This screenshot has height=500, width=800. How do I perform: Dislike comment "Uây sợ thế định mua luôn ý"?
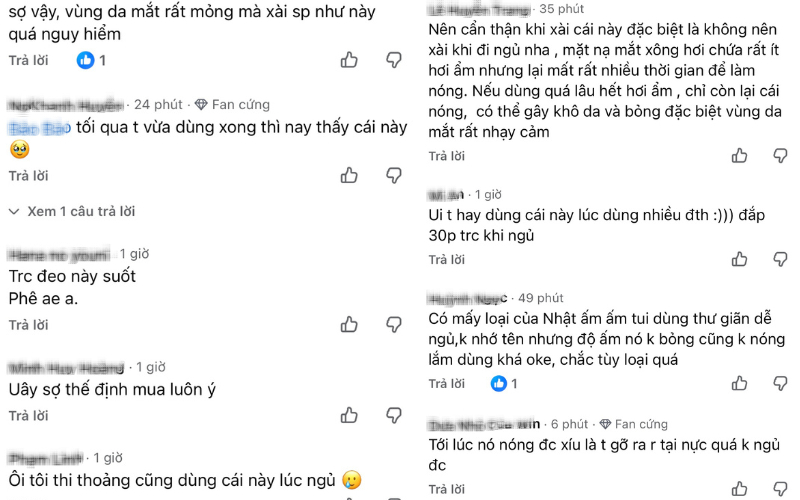coord(394,415)
